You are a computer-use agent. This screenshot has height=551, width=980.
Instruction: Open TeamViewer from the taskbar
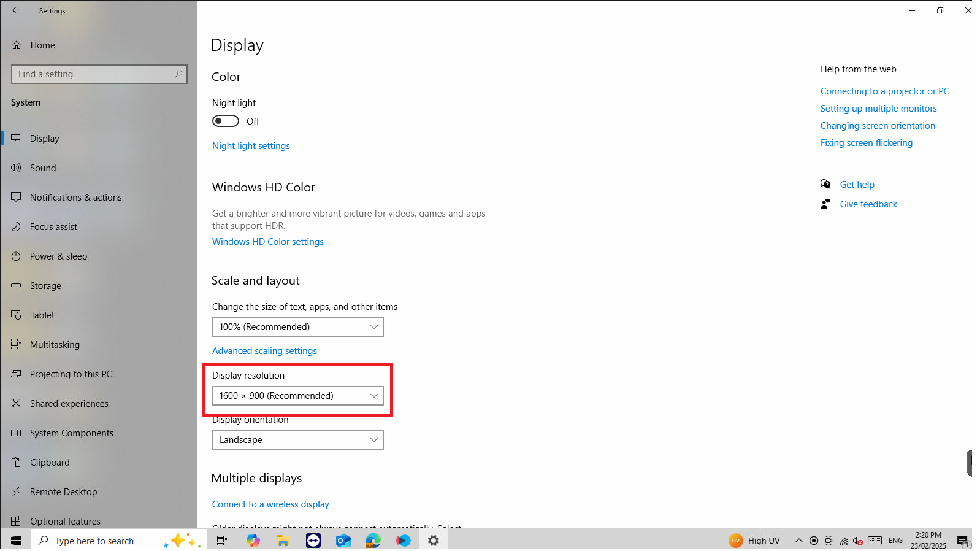313,541
